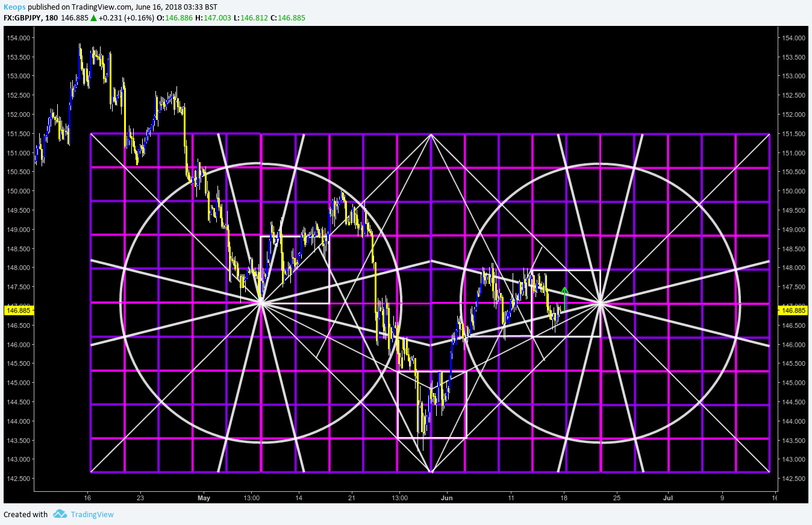
Task: Click the Jul label on date axis
Action: (667, 498)
